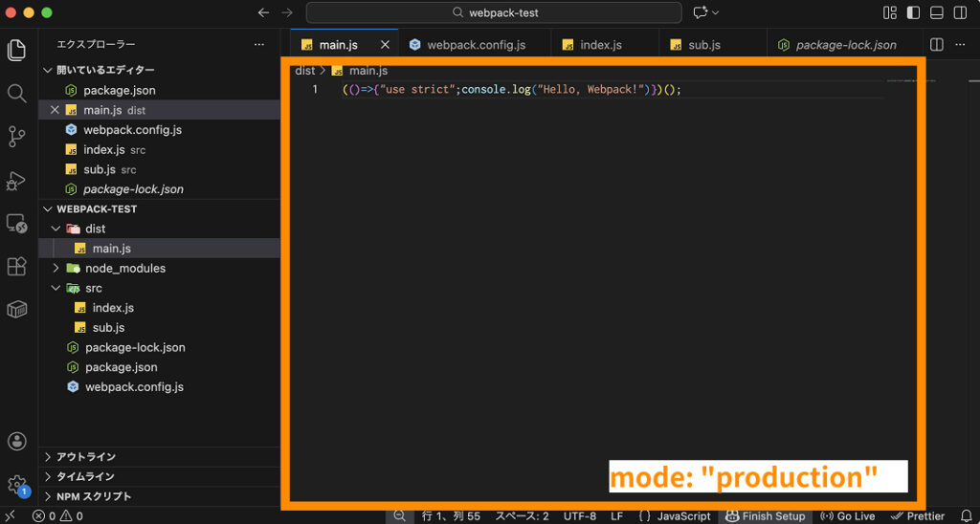Toggle the bottom panel layout button
The width and height of the screenshot is (980, 524).
937,12
